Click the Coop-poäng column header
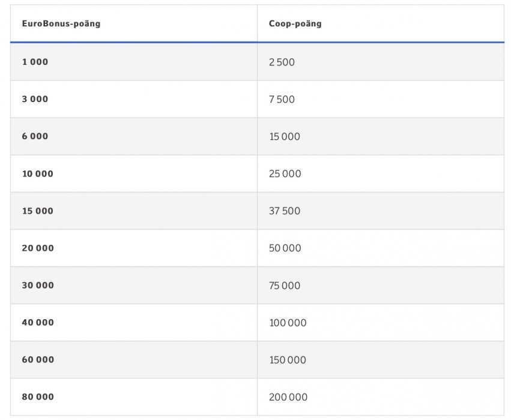Viewport: 511px width, 420px height. point(295,24)
